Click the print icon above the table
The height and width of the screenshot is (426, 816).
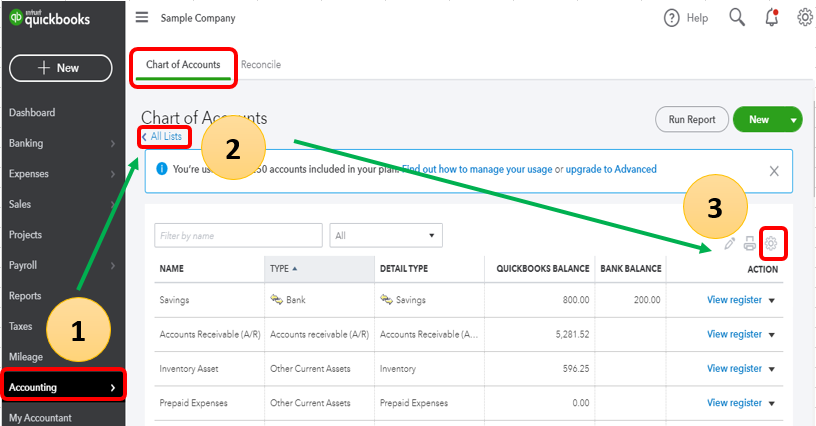750,243
